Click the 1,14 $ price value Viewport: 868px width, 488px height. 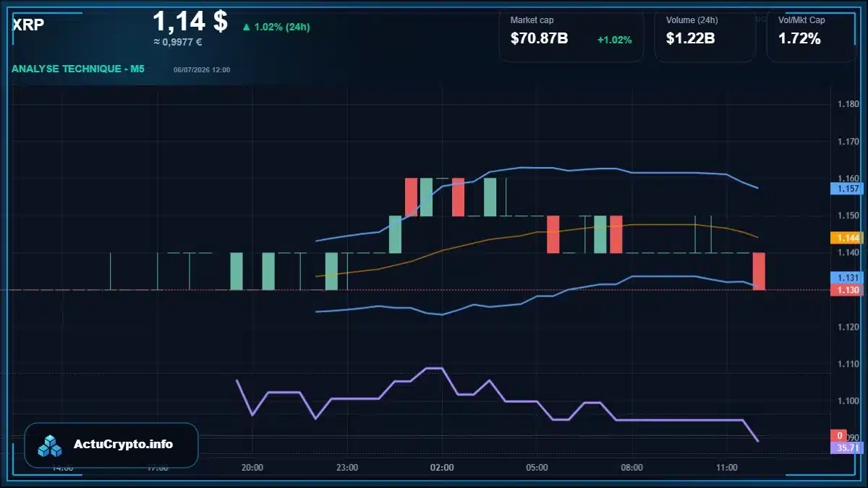tap(190, 21)
